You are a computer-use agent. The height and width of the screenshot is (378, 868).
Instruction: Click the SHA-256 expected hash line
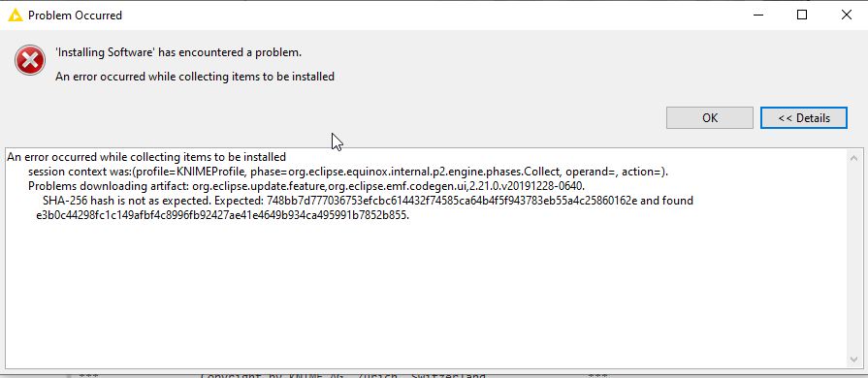[368, 201]
